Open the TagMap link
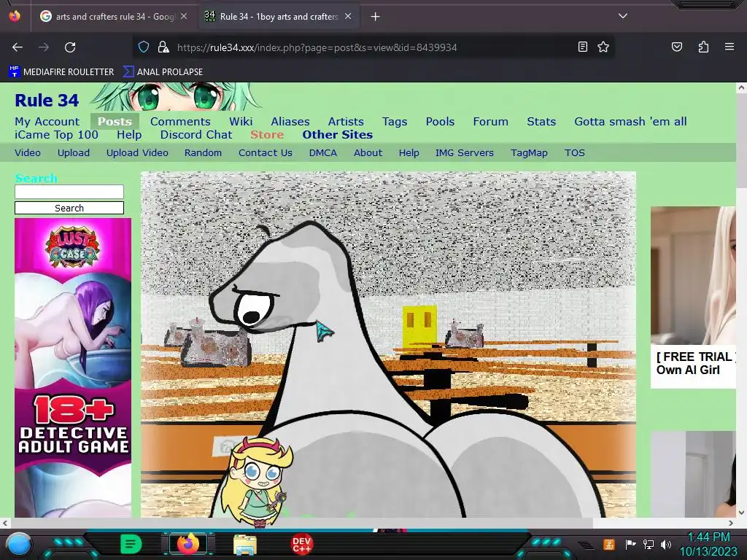Image resolution: width=747 pixels, height=560 pixels. (x=529, y=153)
